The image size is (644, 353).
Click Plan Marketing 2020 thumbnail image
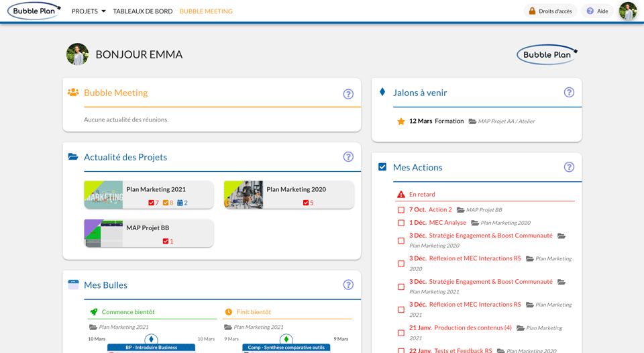coord(244,195)
